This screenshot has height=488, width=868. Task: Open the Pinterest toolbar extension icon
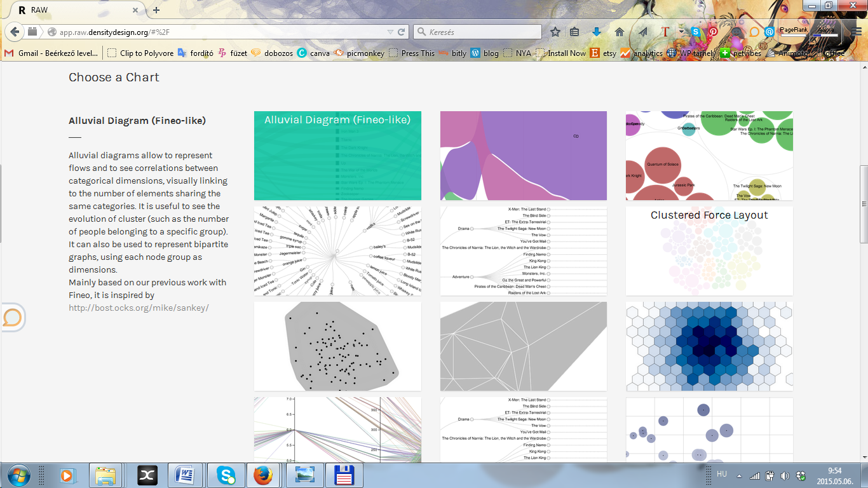[714, 32]
